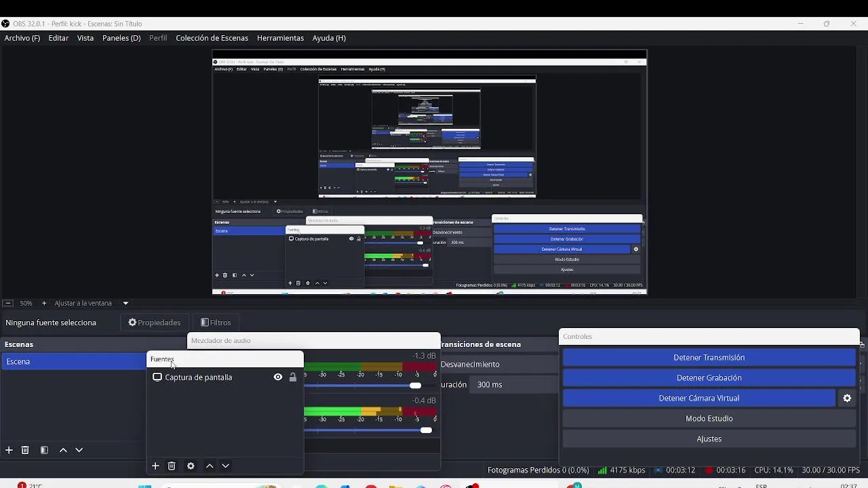Screen dimensions: 868x488
Task: Move the source down with the Fuentes down arrow
Action: click(225, 466)
